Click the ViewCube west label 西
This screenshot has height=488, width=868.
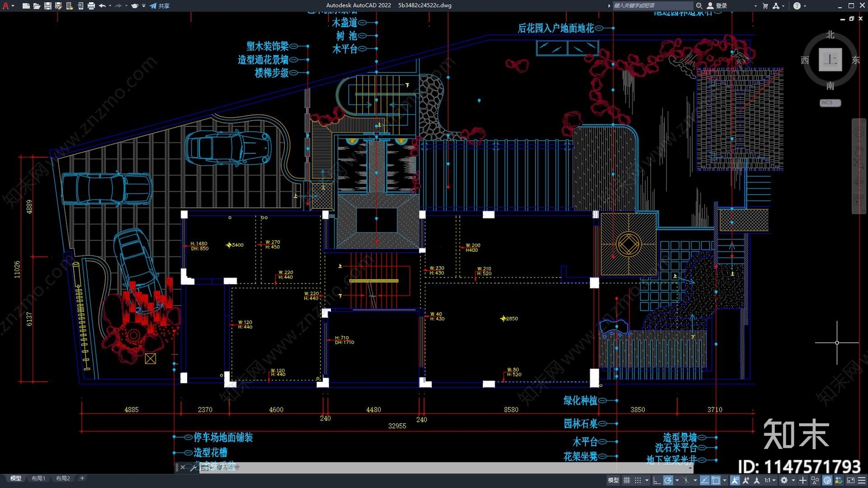(805, 60)
